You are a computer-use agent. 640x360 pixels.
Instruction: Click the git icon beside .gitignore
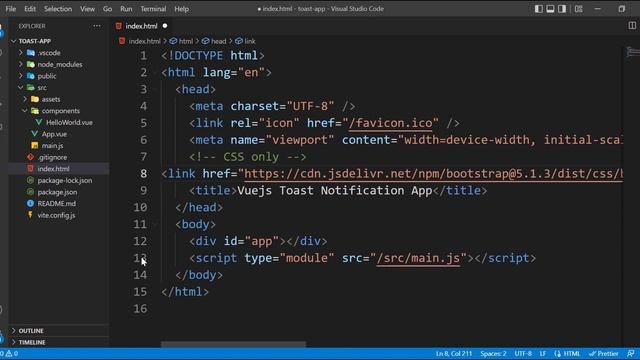[x=30, y=157]
